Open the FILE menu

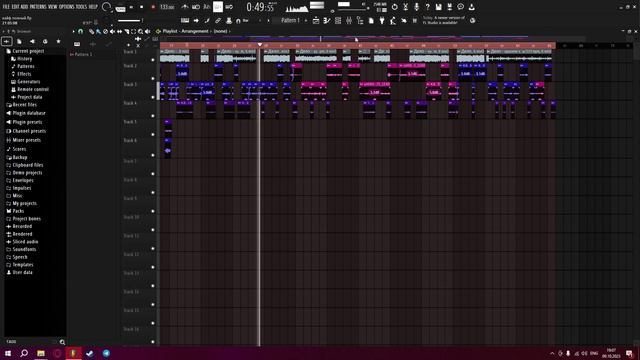[x=6, y=7]
